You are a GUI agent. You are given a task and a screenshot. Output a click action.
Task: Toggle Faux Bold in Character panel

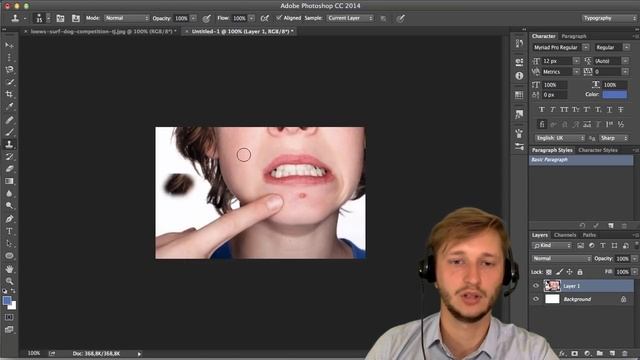(542, 109)
